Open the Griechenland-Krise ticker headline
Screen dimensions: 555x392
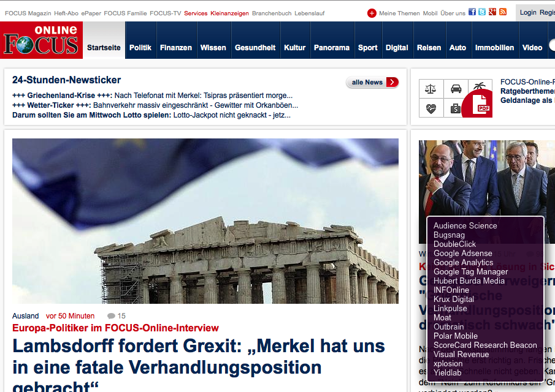[153, 96]
